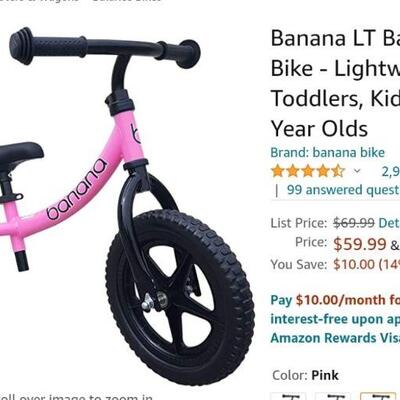The height and width of the screenshot is (400, 400).
Task: Click the 'Pay $10.00/month' offer link
Action: (x=335, y=300)
